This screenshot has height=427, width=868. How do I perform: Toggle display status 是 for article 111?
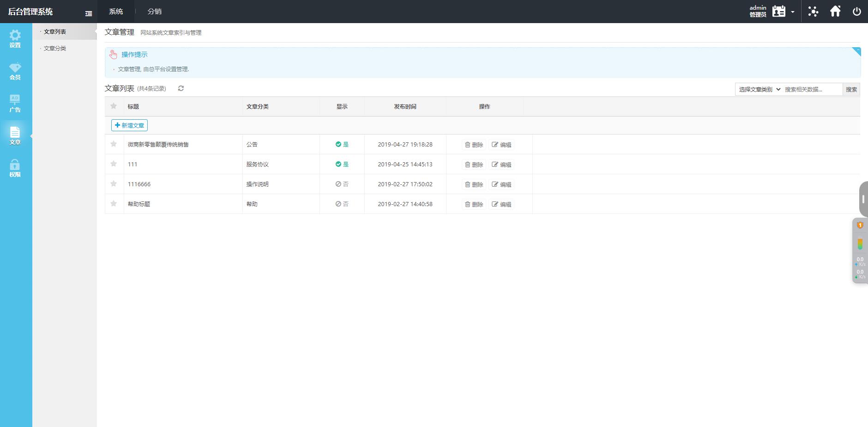[342, 165]
